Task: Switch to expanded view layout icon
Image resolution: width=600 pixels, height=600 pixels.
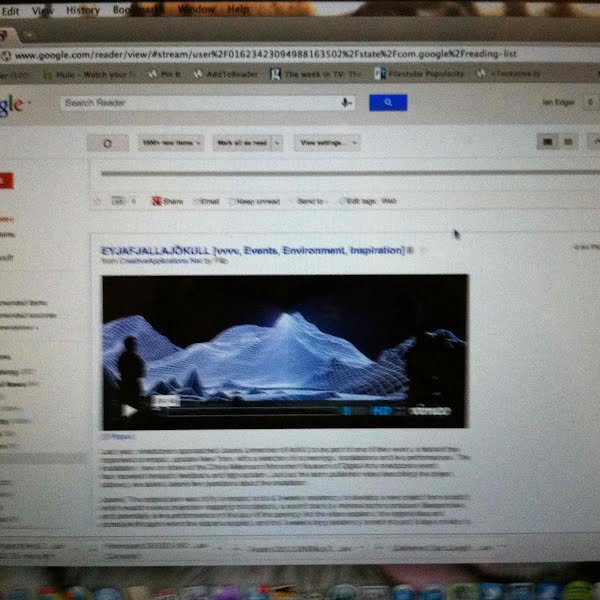Action: pyautogui.click(x=547, y=143)
